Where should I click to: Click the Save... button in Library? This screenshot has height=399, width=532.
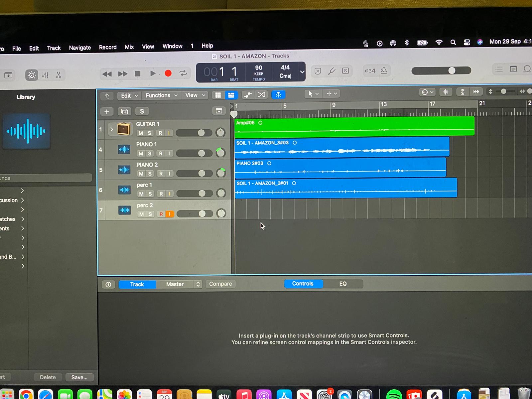79,377
